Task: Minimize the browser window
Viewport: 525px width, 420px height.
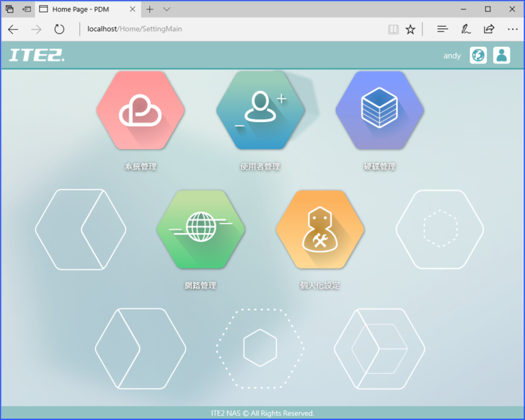Action: (464, 9)
